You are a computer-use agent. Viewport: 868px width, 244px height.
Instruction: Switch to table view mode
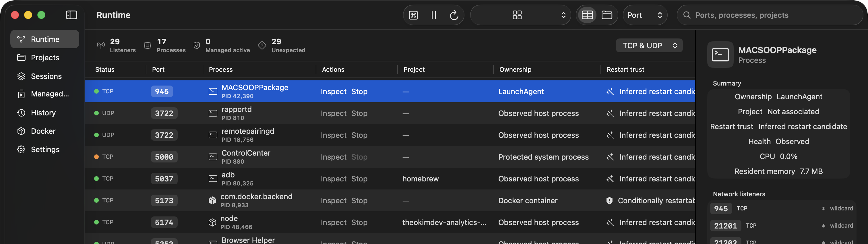pos(587,15)
